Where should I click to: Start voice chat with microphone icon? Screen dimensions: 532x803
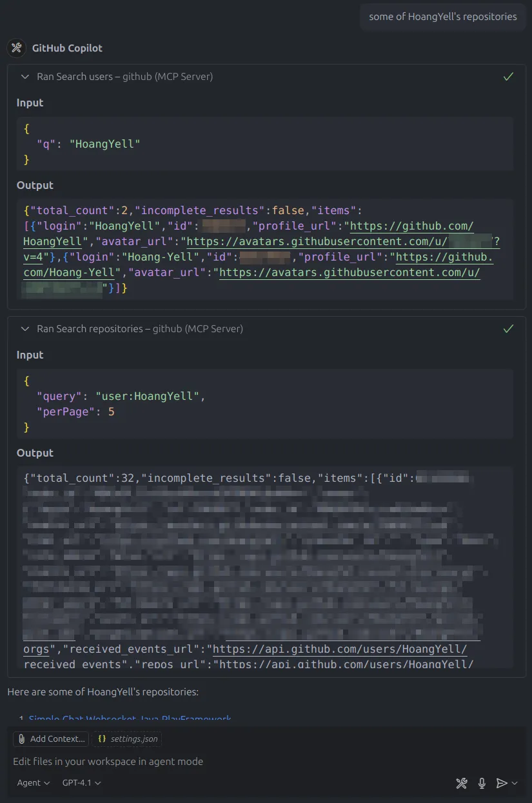pyautogui.click(x=482, y=783)
